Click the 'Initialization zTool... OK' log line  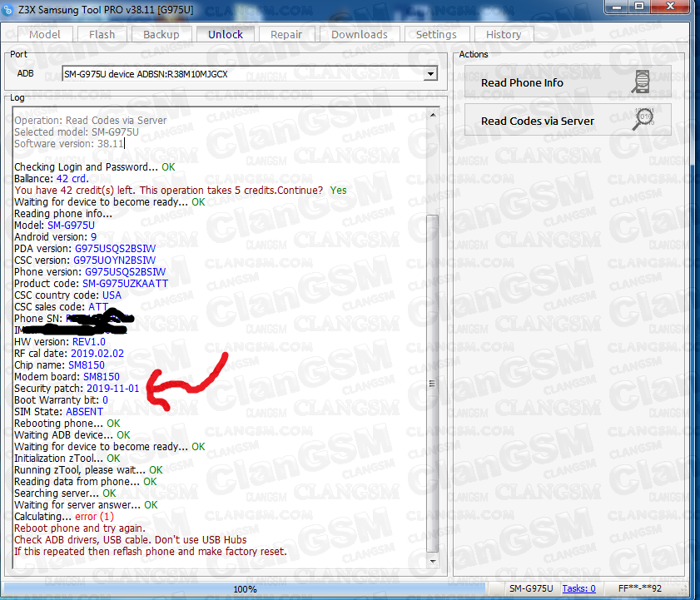pos(67,459)
